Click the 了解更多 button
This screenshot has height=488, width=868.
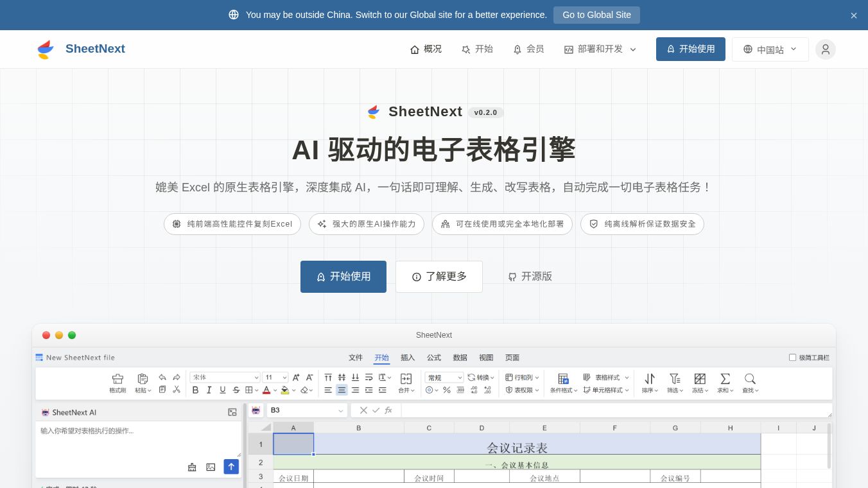(439, 277)
